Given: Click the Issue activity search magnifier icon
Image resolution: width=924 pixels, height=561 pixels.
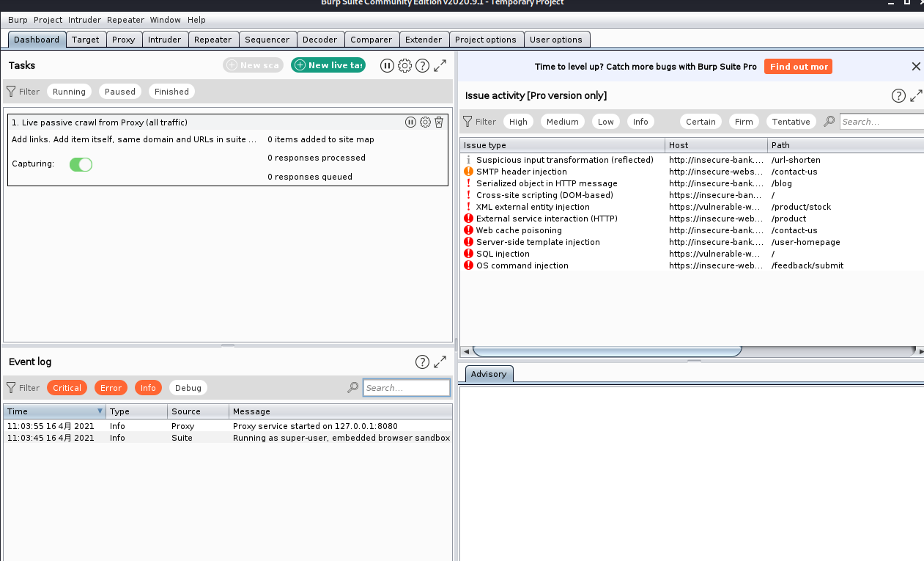Looking at the screenshot, I should click(x=829, y=122).
